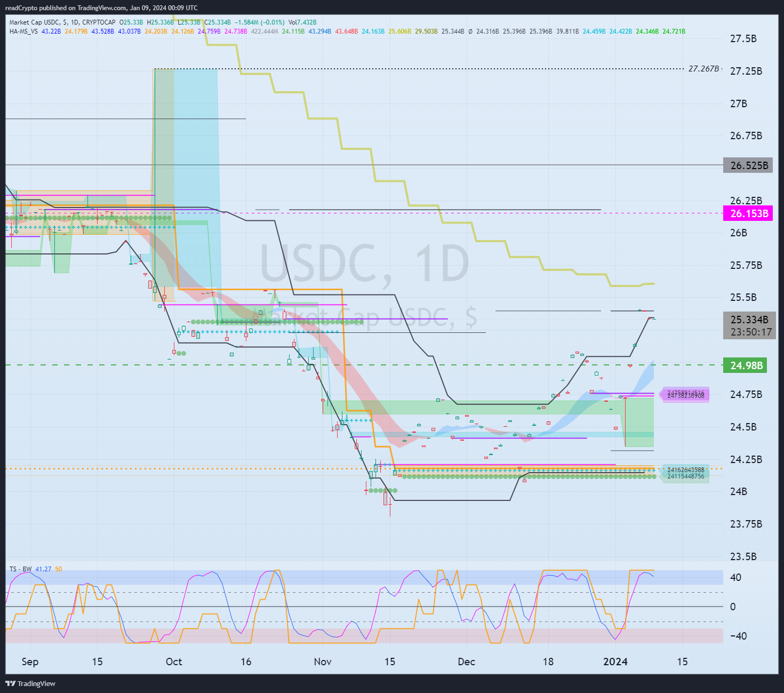The image size is (784, 693).
Task: Click the 27.267B dotted line label
Action: pos(703,69)
